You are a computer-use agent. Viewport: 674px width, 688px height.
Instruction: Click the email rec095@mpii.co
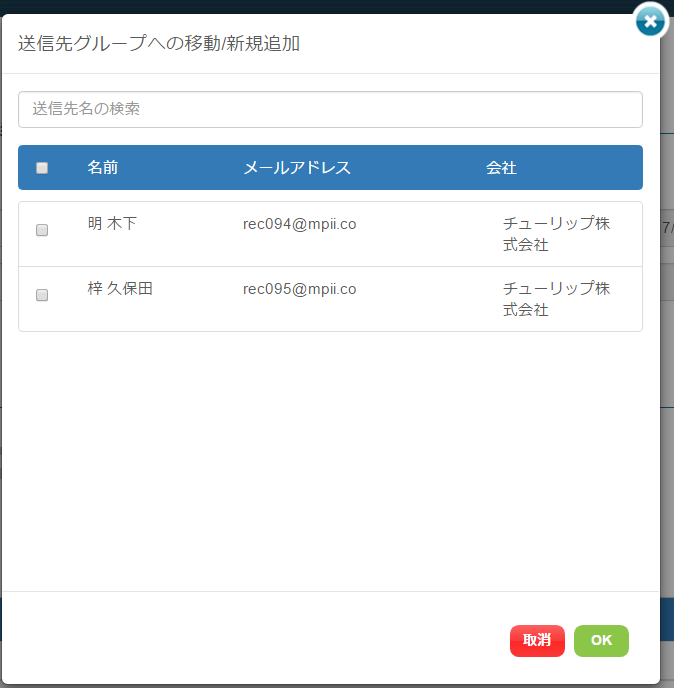click(x=299, y=289)
